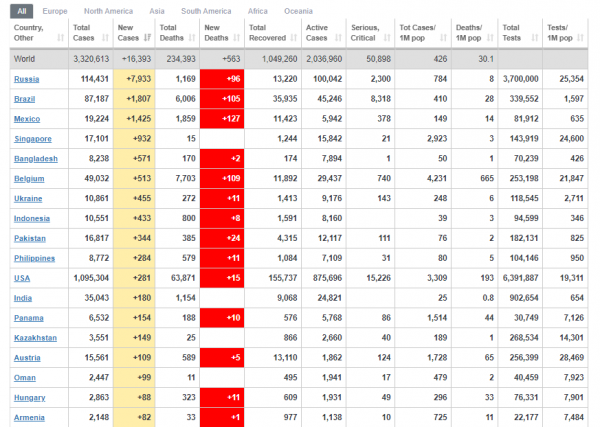600x427 pixels.
Task: Click the Total Tests sort arrows
Action: [x=535, y=37]
